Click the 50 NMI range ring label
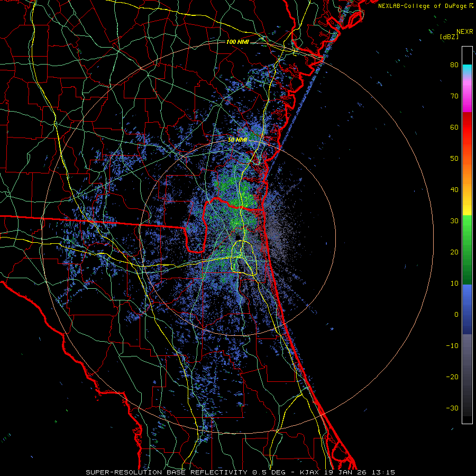 [x=237, y=140]
